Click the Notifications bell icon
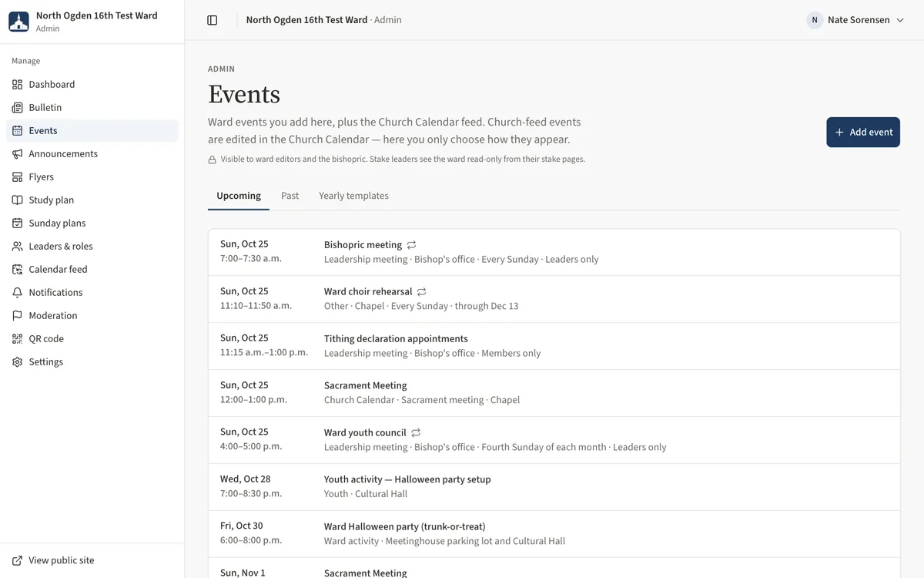Viewport: 924px width, 578px height. click(x=17, y=293)
